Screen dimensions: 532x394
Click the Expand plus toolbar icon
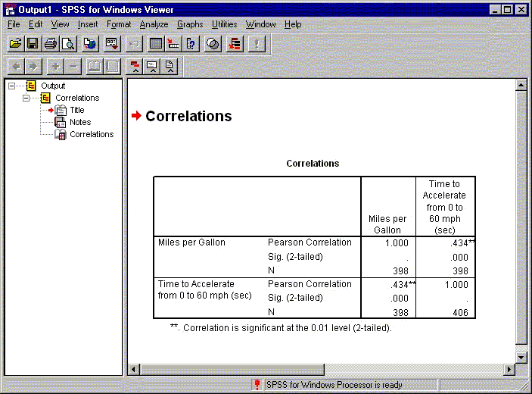[55, 66]
